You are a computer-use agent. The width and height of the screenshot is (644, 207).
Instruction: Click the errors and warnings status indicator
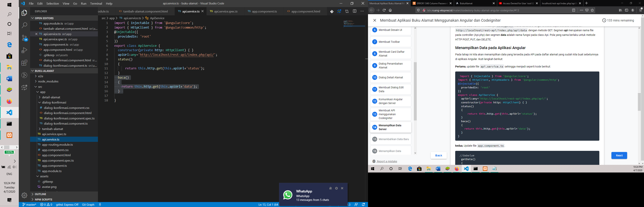(x=46, y=205)
